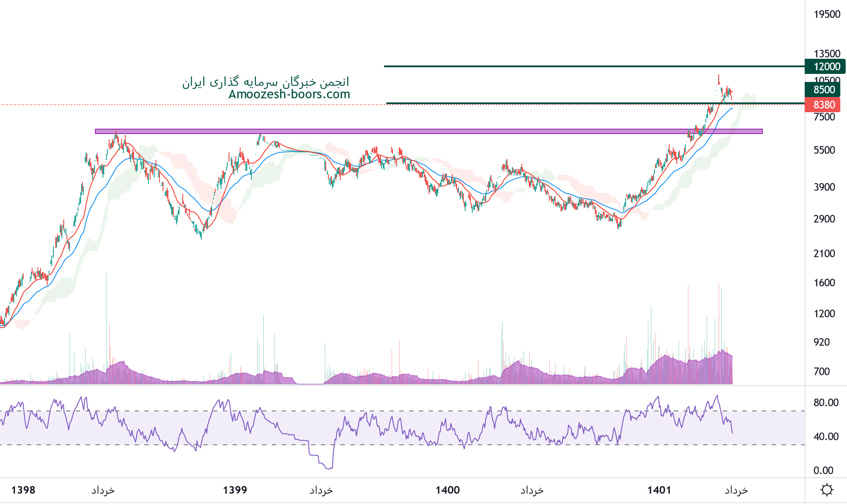Click the RSI 0.00 scale label
The image size is (847, 504).
823,471
